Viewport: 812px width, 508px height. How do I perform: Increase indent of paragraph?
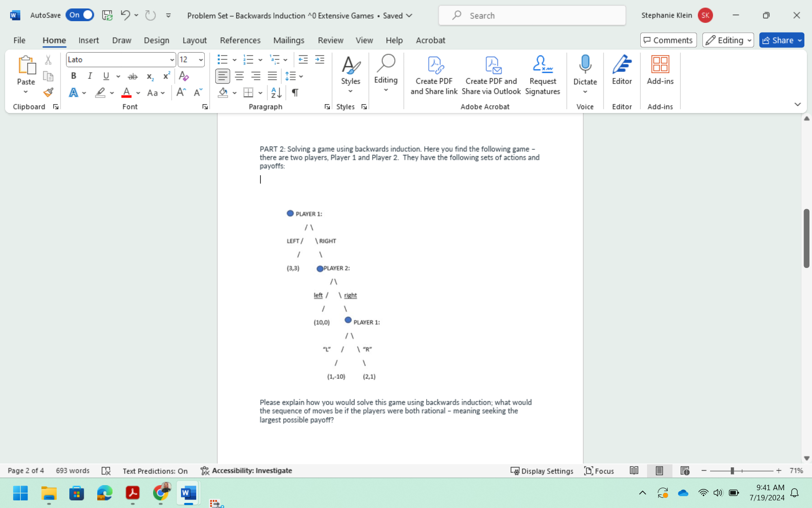[320, 60]
